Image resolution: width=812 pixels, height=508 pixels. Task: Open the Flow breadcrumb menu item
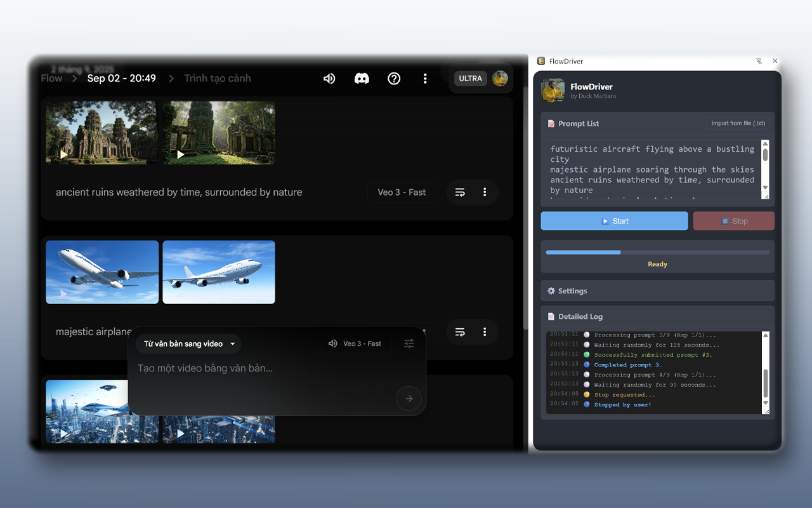pyautogui.click(x=51, y=78)
